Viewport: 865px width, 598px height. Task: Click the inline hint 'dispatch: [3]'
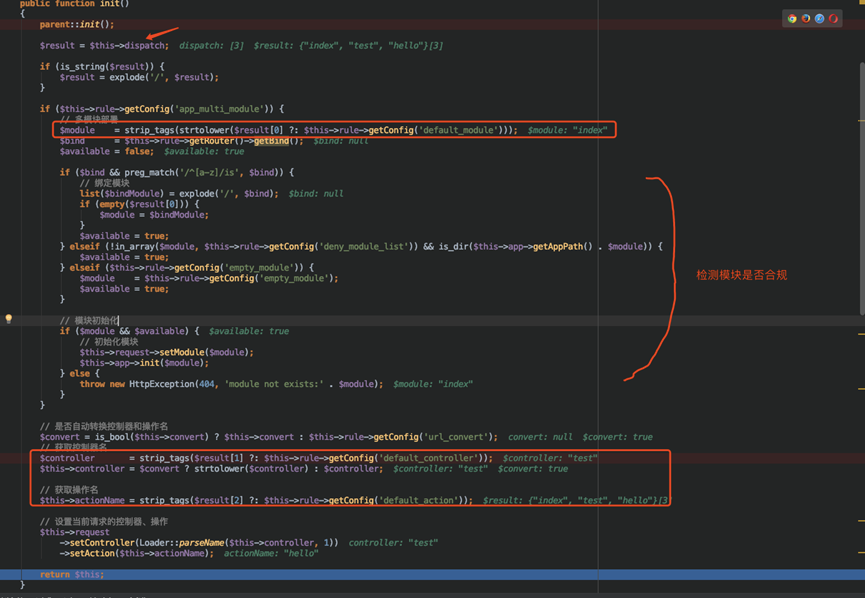coord(211,46)
